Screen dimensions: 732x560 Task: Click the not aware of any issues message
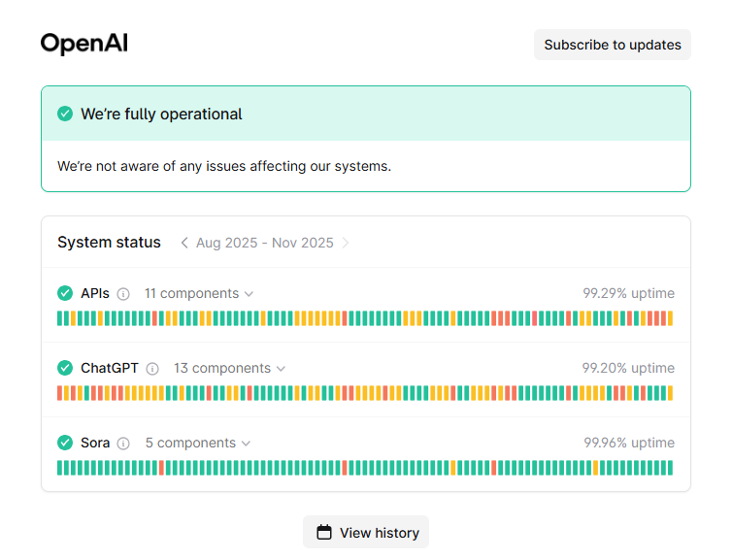224,166
